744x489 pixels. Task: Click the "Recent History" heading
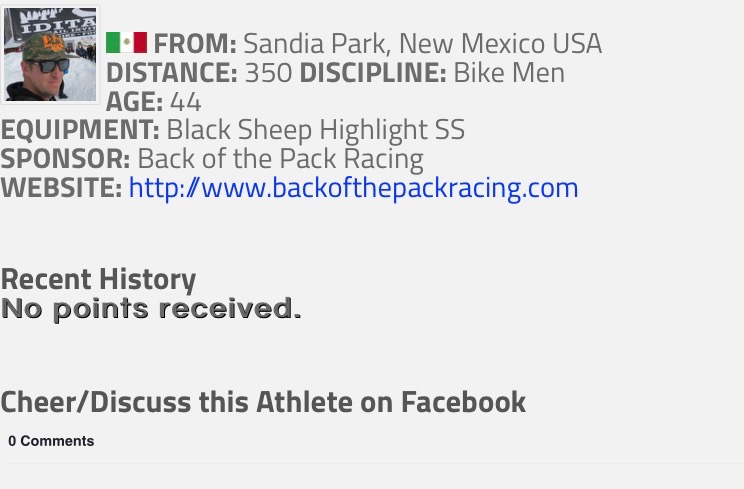pos(98,279)
